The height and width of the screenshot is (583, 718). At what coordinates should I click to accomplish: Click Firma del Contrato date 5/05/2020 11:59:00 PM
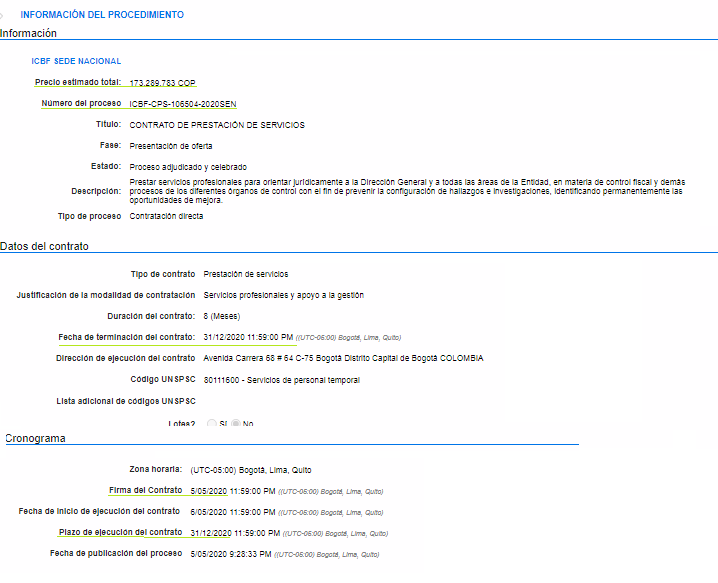233,491
